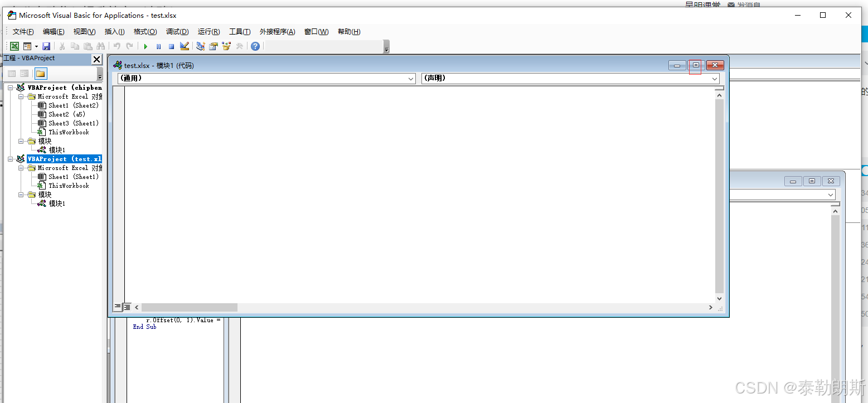868x403 pixels.
Task: Collapse the VBAProject (test.xl tree node
Action: (11, 159)
